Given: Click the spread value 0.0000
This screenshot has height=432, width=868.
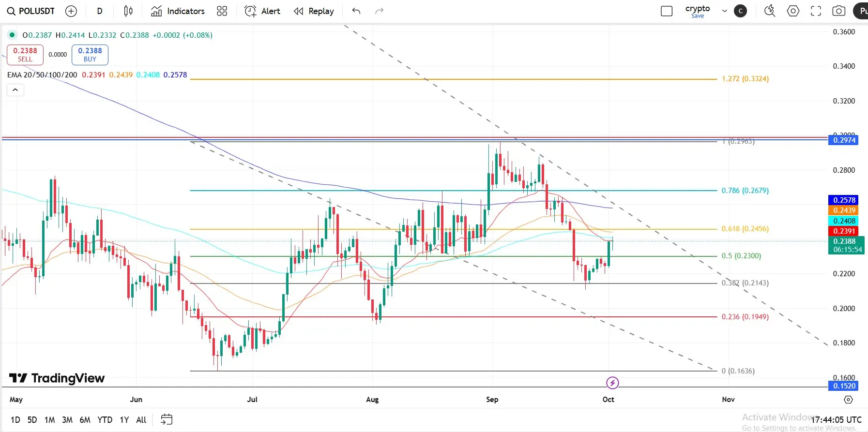Looking at the screenshot, I should 58,55.
